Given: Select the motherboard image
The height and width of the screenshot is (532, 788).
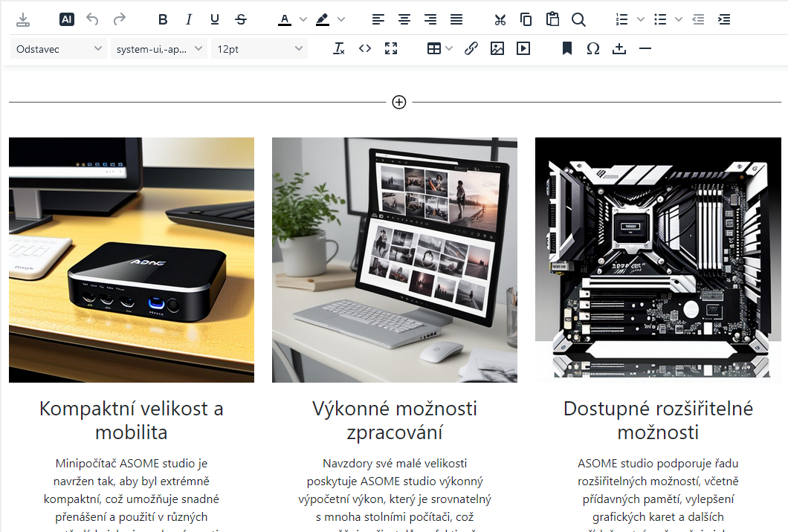Looking at the screenshot, I should 658,259.
